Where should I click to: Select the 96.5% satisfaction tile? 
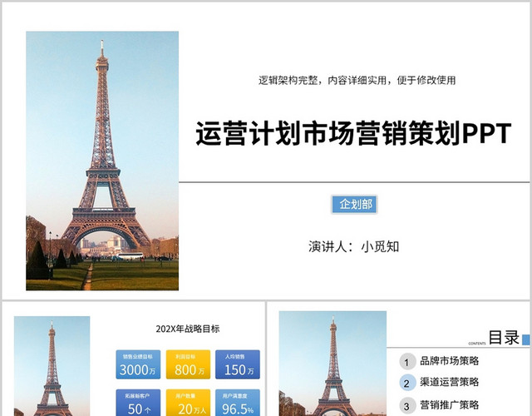[x=238, y=403]
